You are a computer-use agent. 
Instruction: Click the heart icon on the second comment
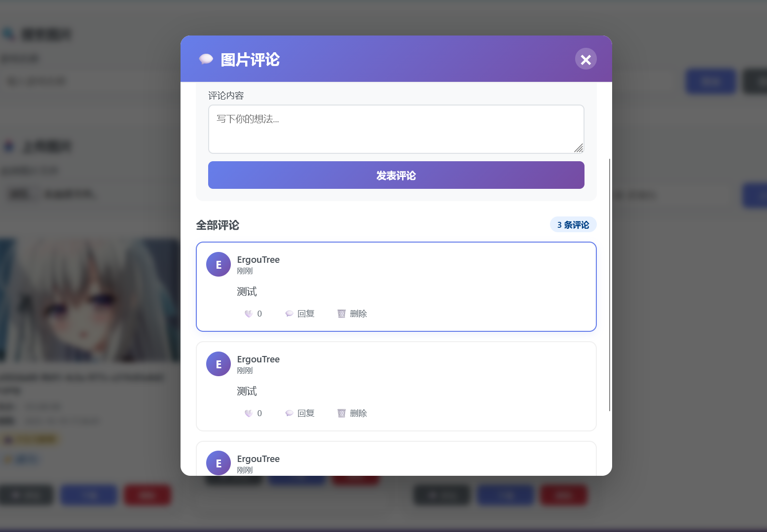[249, 413]
